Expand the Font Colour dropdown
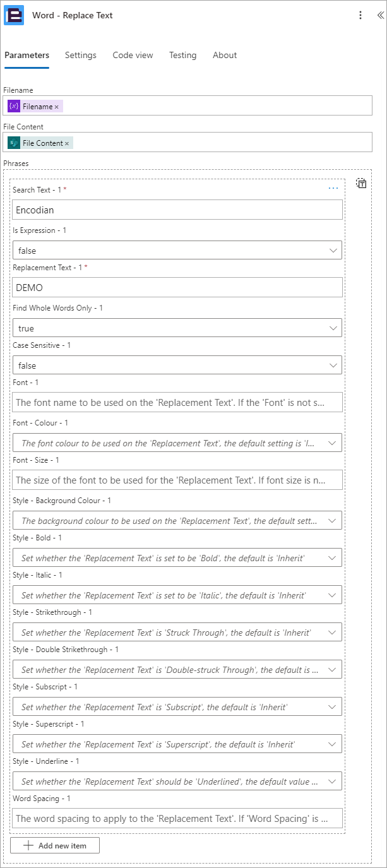Screen dimensions: 387x868 coord(177,443)
